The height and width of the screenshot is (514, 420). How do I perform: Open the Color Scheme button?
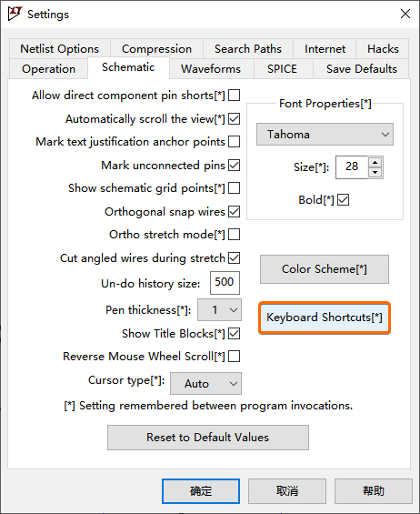tap(325, 269)
